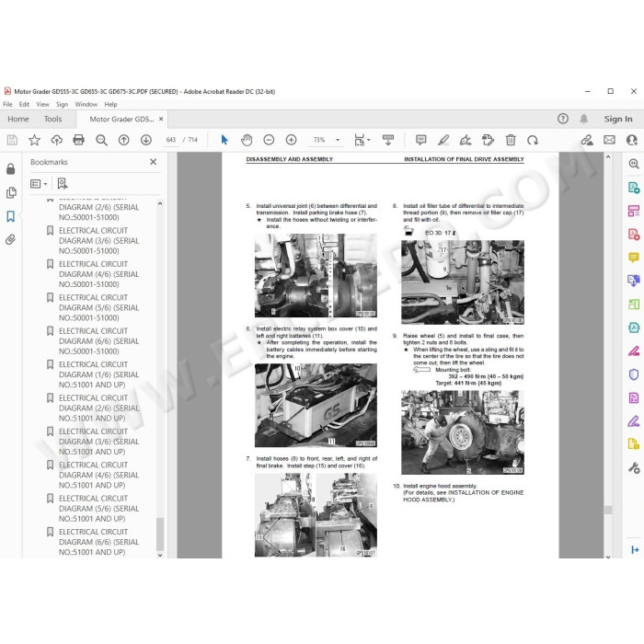Go to previous page arrow

point(123,140)
